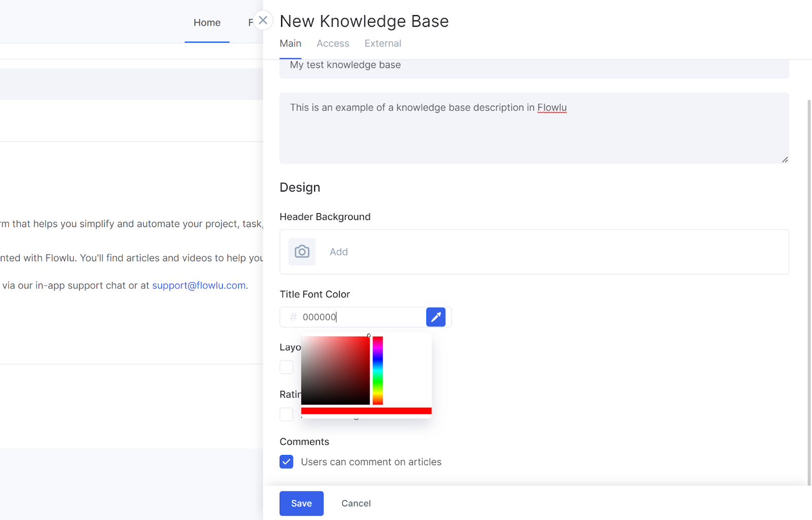Focus the 'My test knowledge base' name field
The image size is (812, 520).
(534, 66)
